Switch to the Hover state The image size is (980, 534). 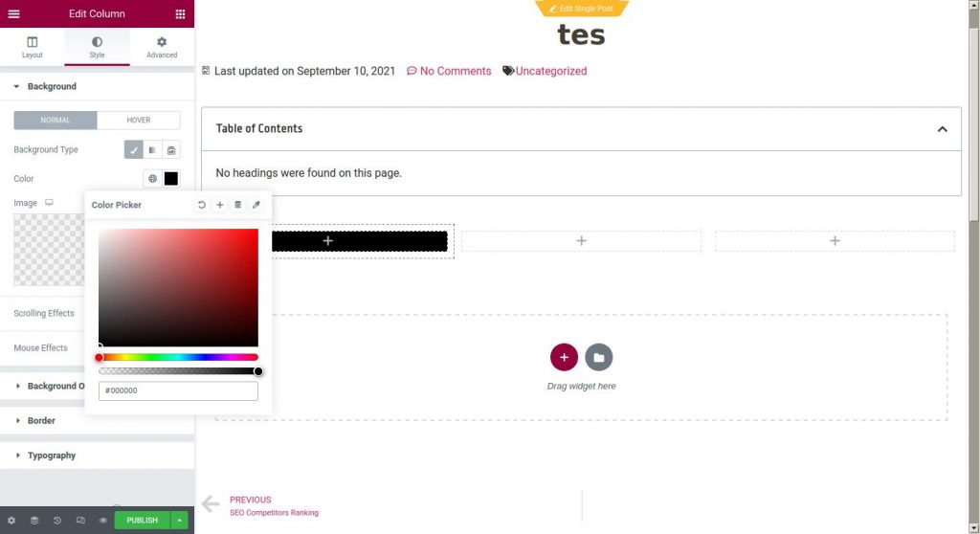pyautogui.click(x=139, y=120)
